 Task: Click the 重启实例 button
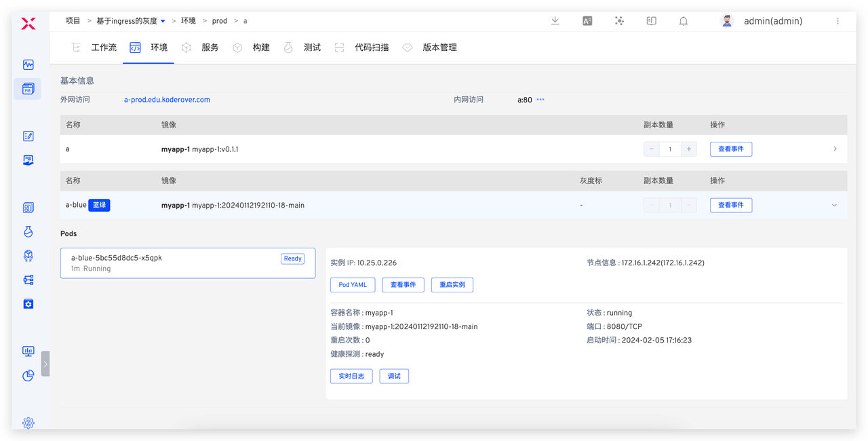[452, 285]
